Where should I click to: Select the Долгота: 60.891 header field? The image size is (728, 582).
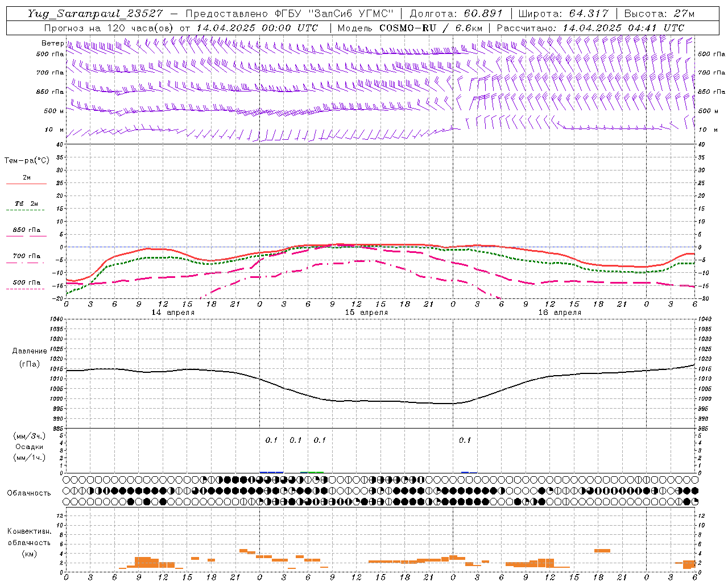456,14
